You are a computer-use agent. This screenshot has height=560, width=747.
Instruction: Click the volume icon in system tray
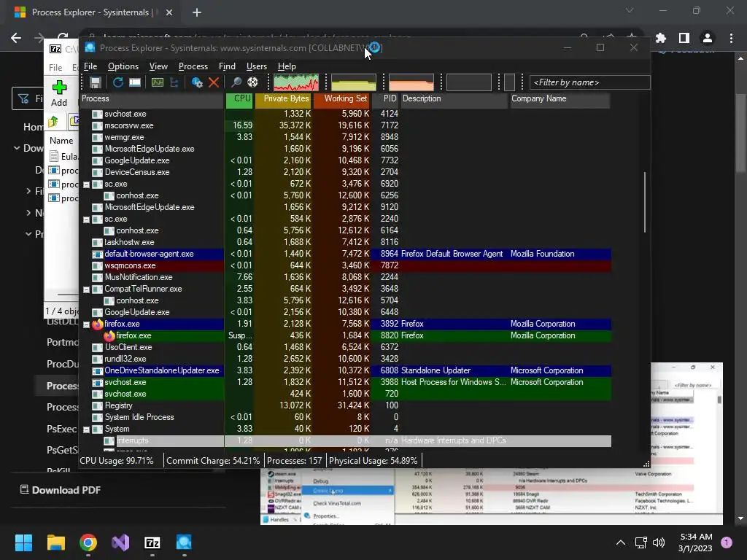coord(659,542)
